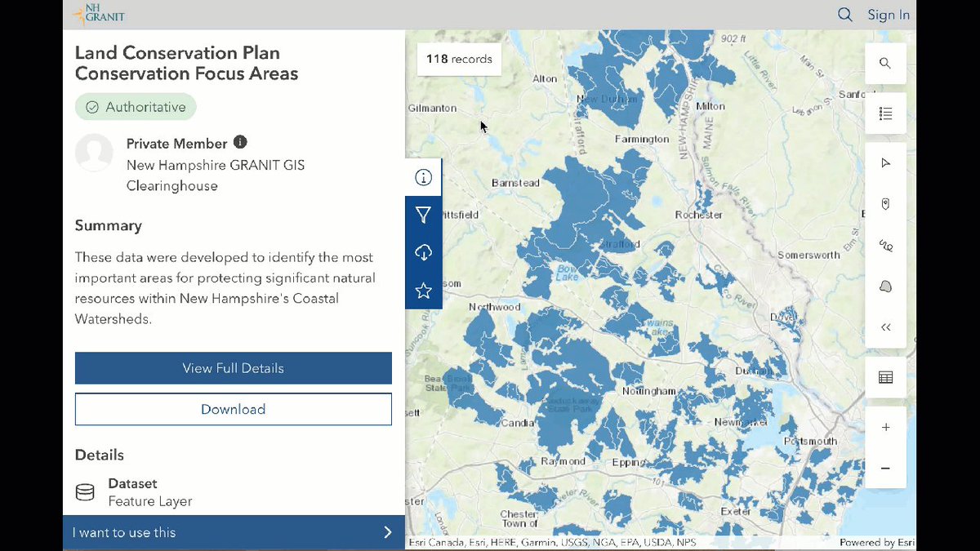Viewport: 980px width, 551px height.
Task: Select the pointer selection tool on map
Action: [x=885, y=163]
